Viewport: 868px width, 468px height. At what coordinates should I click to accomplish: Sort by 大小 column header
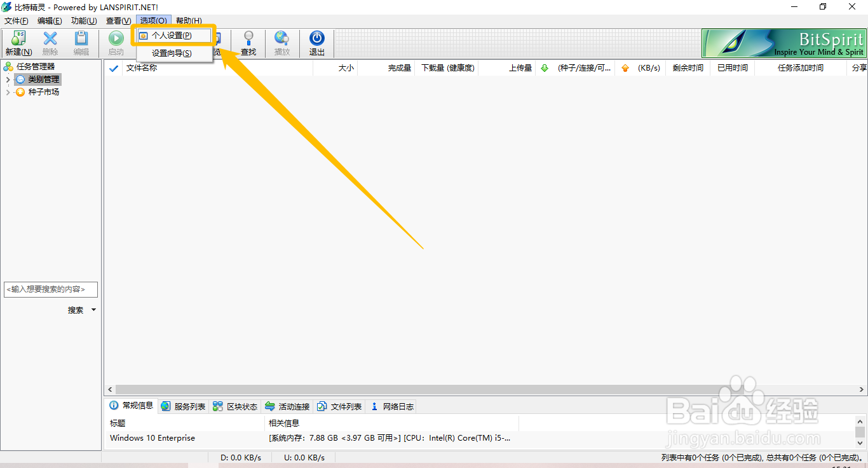[336, 68]
